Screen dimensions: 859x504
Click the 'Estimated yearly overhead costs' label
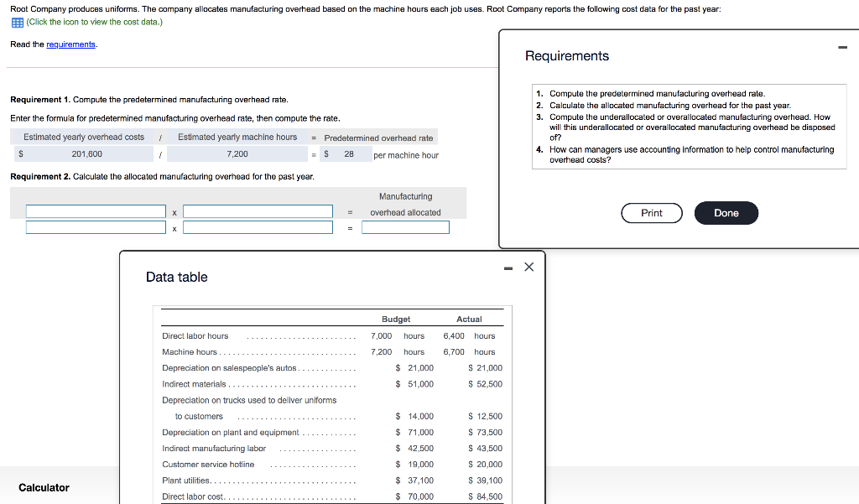84,137
